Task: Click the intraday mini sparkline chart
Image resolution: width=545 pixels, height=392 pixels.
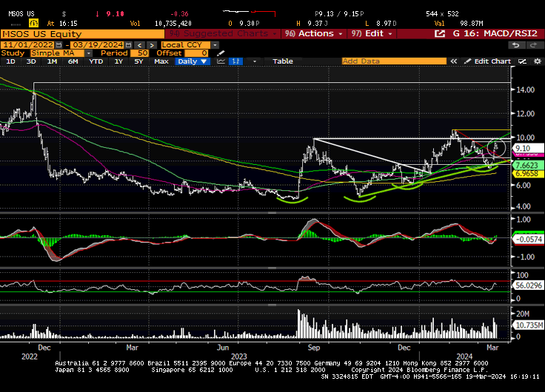Action: point(249,13)
